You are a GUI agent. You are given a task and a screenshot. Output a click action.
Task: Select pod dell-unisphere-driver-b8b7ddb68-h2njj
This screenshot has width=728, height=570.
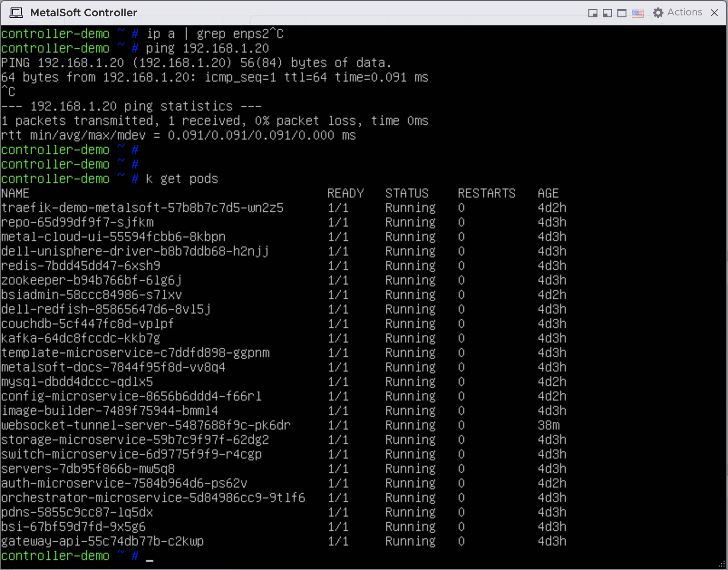pos(135,251)
